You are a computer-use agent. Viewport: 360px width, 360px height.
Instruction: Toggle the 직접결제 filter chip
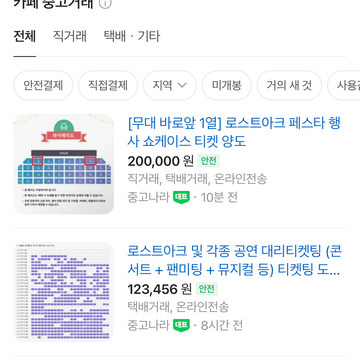point(108,86)
